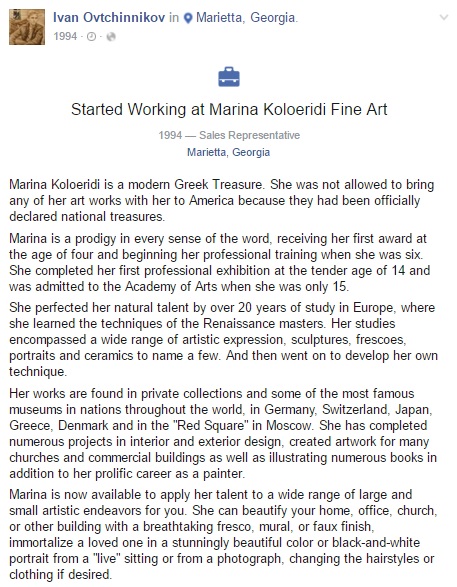Open Marietta, Georgia link beside the author name
Viewport: 457px width, 587px height.
pyautogui.click(x=246, y=18)
